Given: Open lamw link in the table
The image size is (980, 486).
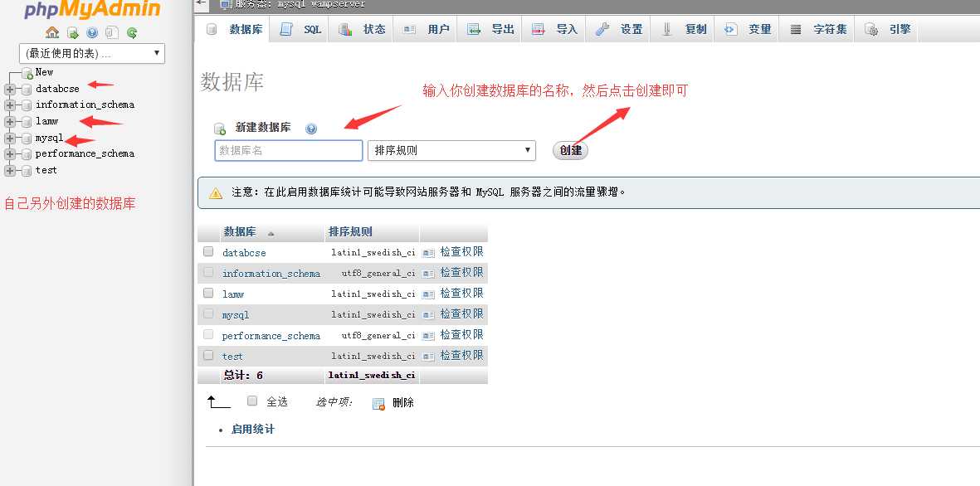Looking at the screenshot, I should pyautogui.click(x=233, y=294).
